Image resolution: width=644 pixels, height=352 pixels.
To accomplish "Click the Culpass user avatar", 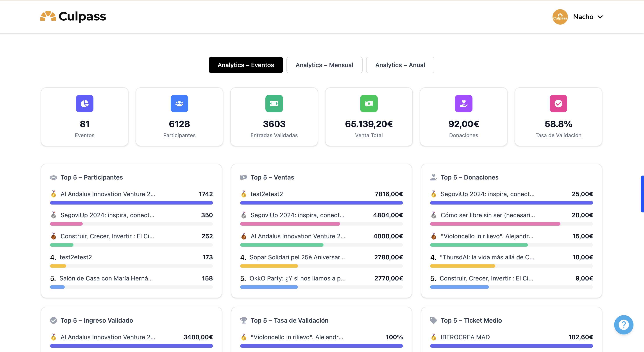I will (x=560, y=17).
